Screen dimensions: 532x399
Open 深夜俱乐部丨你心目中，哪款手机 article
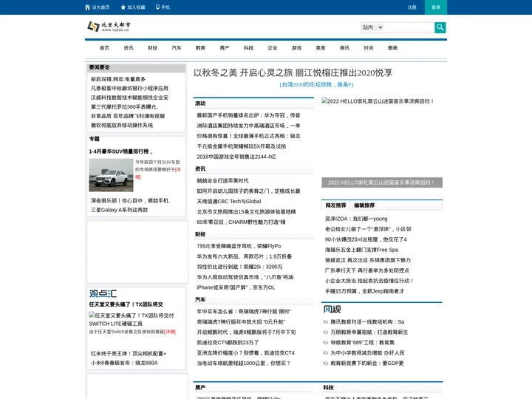tap(129, 201)
